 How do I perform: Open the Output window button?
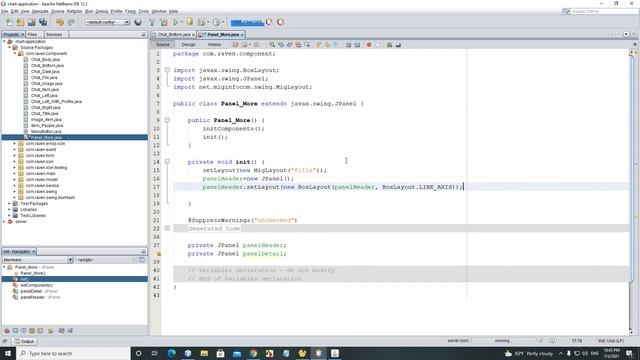click(x=24, y=342)
